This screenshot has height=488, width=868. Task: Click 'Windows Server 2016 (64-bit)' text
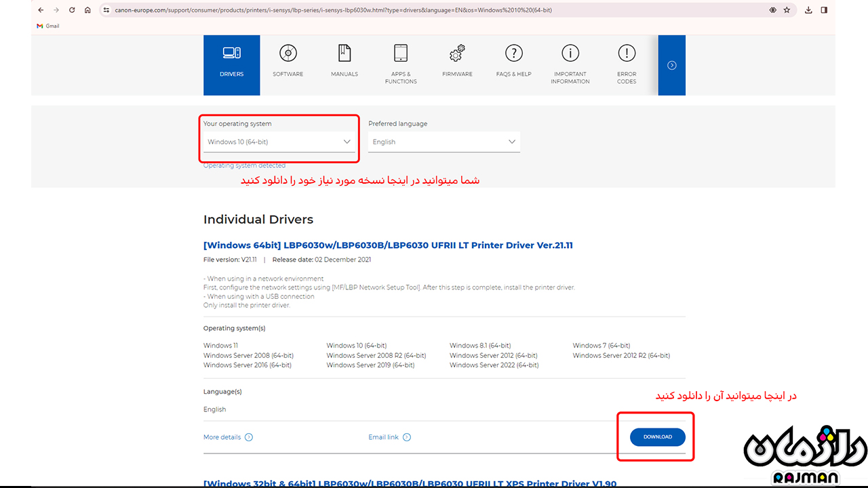[x=248, y=365]
